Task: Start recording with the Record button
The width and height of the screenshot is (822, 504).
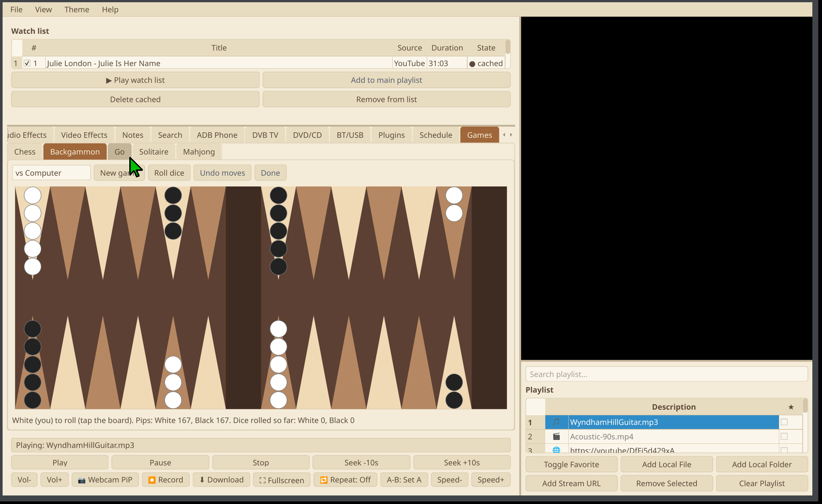Action: click(166, 480)
